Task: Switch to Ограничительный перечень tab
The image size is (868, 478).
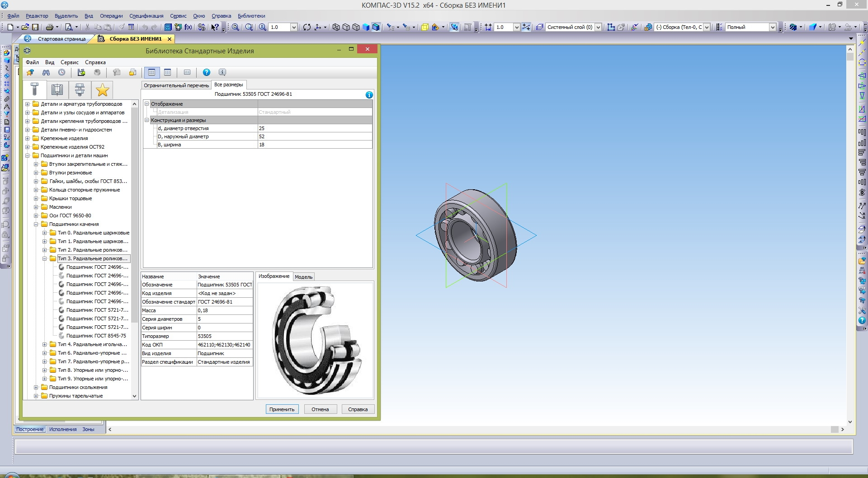Action: click(x=176, y=85)
